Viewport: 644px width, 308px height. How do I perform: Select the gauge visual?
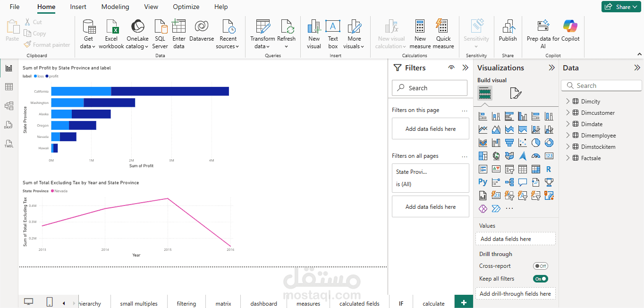[x=535, y=155]
